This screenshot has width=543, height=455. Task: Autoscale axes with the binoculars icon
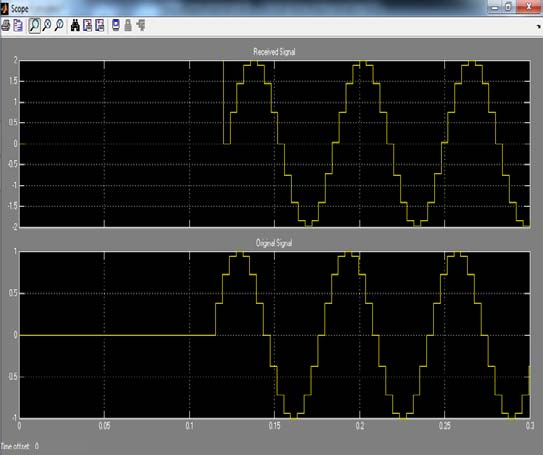tap(75, 25)
